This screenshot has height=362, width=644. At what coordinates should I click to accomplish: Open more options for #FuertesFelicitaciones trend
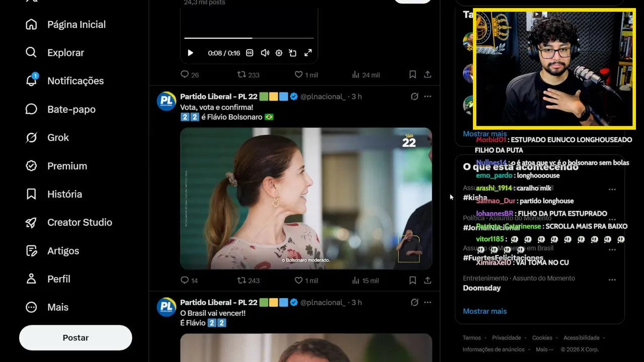(x=612, y=250)
